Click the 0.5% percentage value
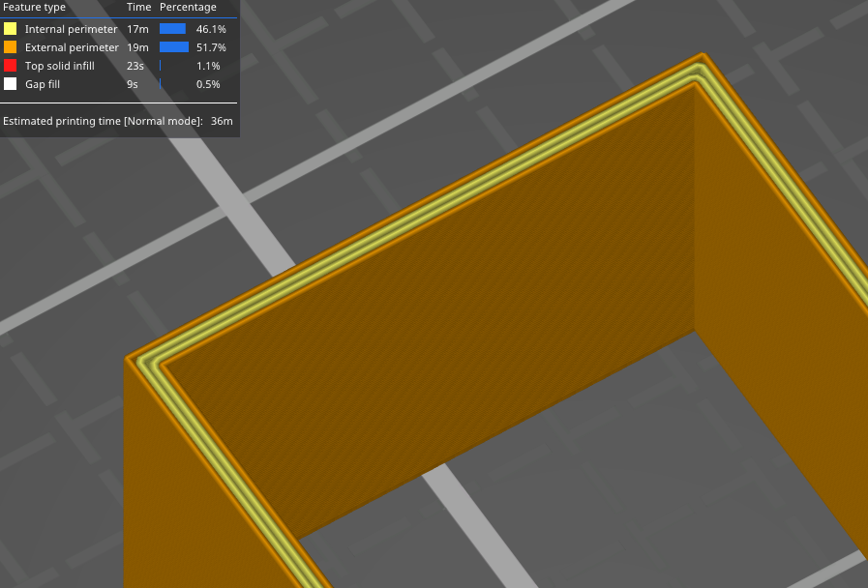 tap(208, 84)
